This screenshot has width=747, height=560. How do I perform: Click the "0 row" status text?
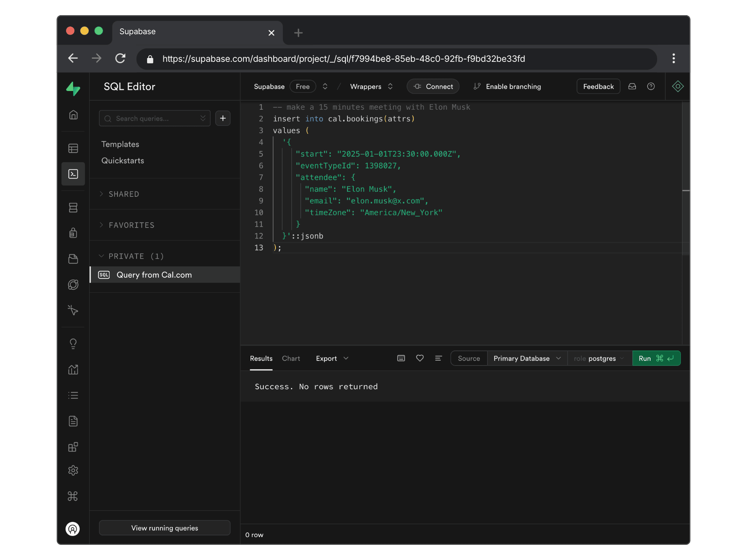click(x=254, y=535)
